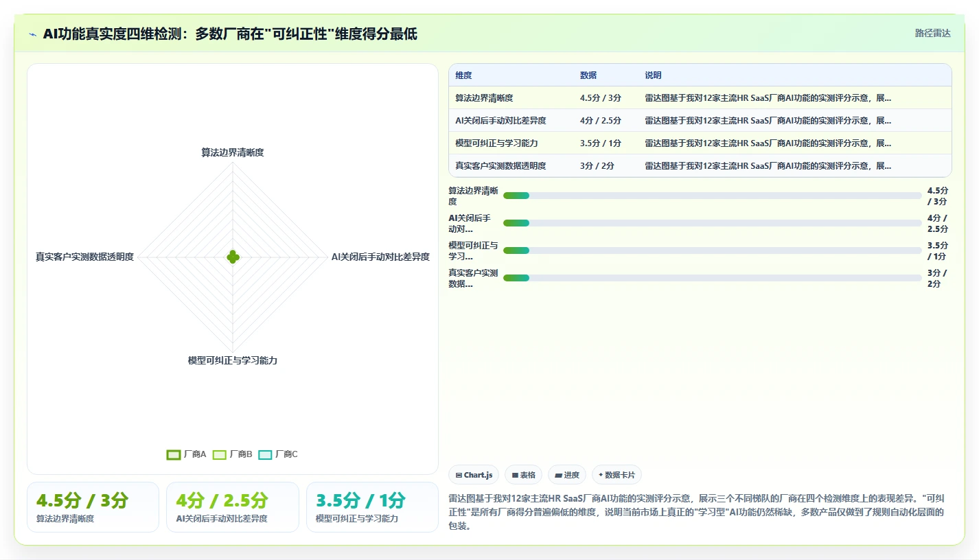
Task: Click the 模型可纠正与学习... progress bar
Action: (x=713, y=250)
